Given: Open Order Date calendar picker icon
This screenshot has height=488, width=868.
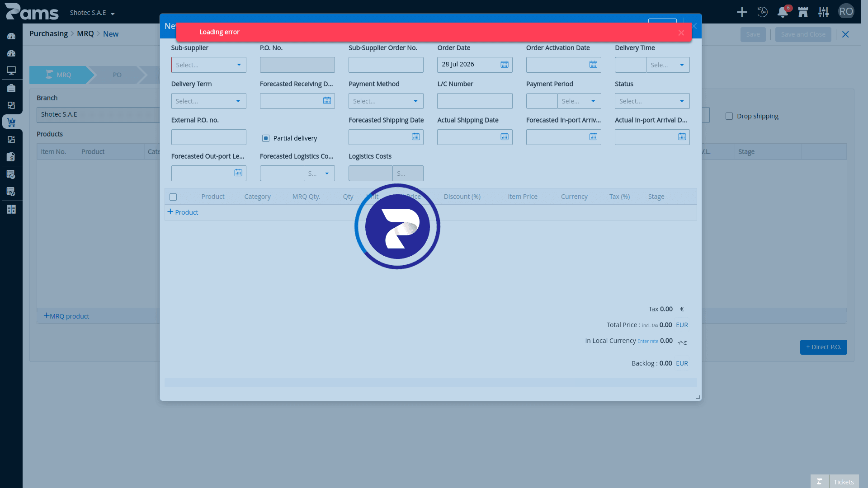Looking at the screenshot, I should point(505,65).
